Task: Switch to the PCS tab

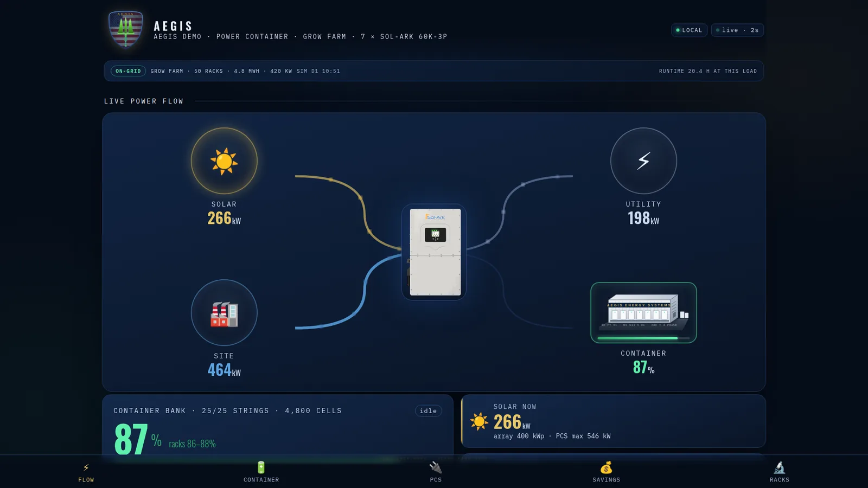Action: pyautogui.click(x=436, y=472)
